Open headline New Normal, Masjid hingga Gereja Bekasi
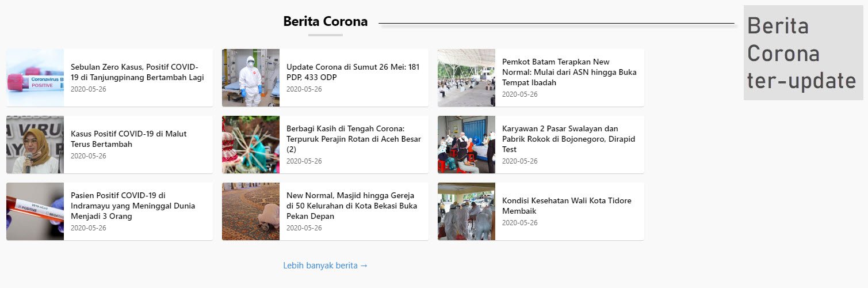This screenshot has height=288, width=868. [351, 206]
